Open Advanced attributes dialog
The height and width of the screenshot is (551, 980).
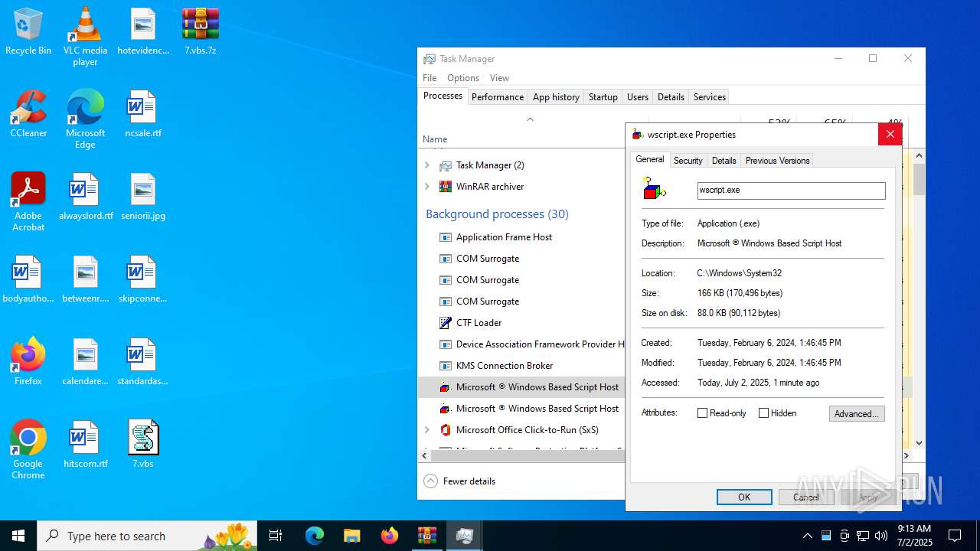click(x=857, y=414)
